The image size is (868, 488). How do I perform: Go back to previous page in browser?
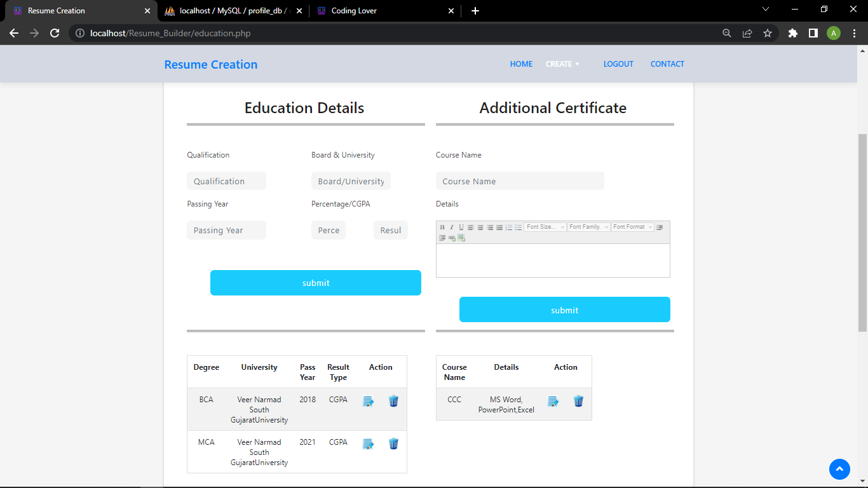(14, 33)
